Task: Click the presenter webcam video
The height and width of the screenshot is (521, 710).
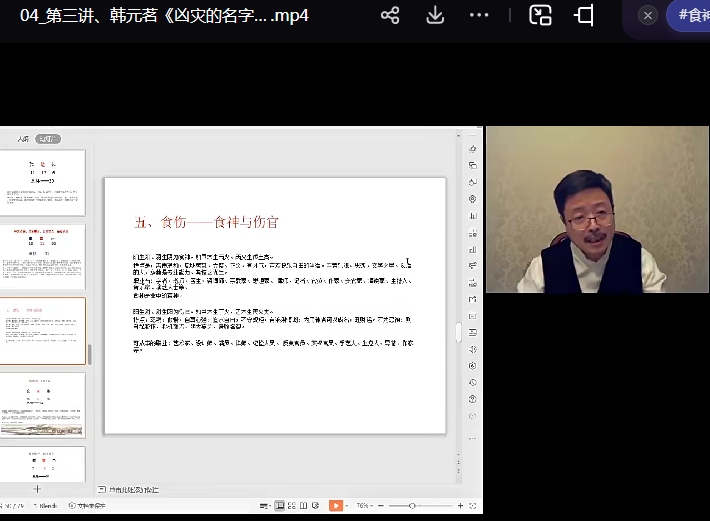Action: click(597, 209)
